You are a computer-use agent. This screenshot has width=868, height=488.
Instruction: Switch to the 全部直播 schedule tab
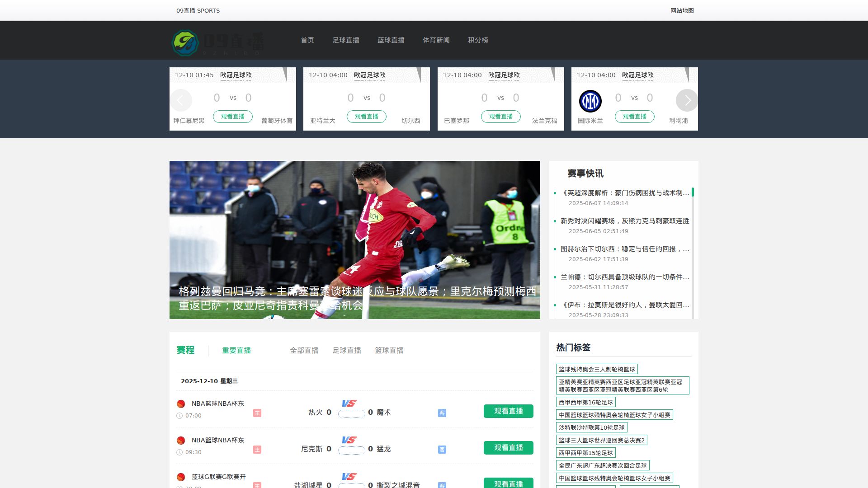coord(304,351)
